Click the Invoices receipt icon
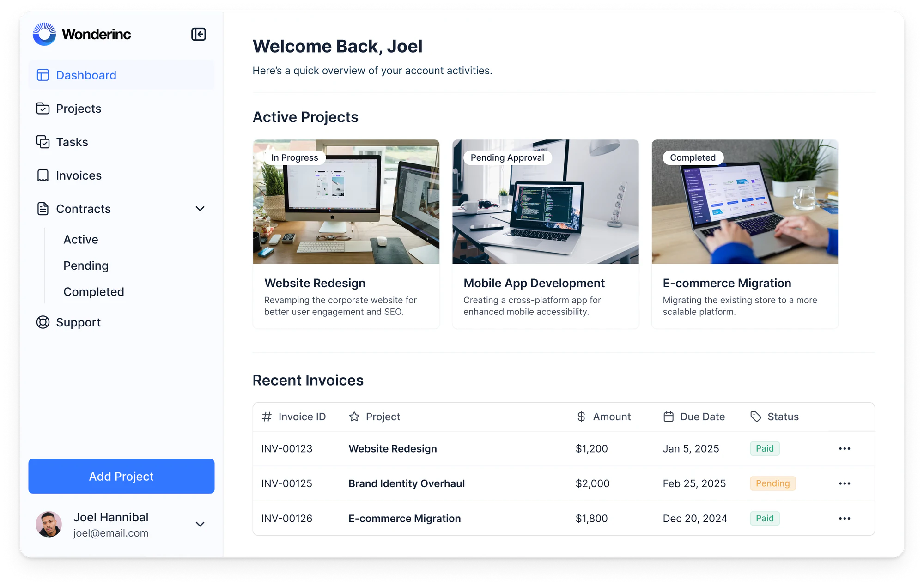Screen dimensions: 924x586 tap(43, 175)
